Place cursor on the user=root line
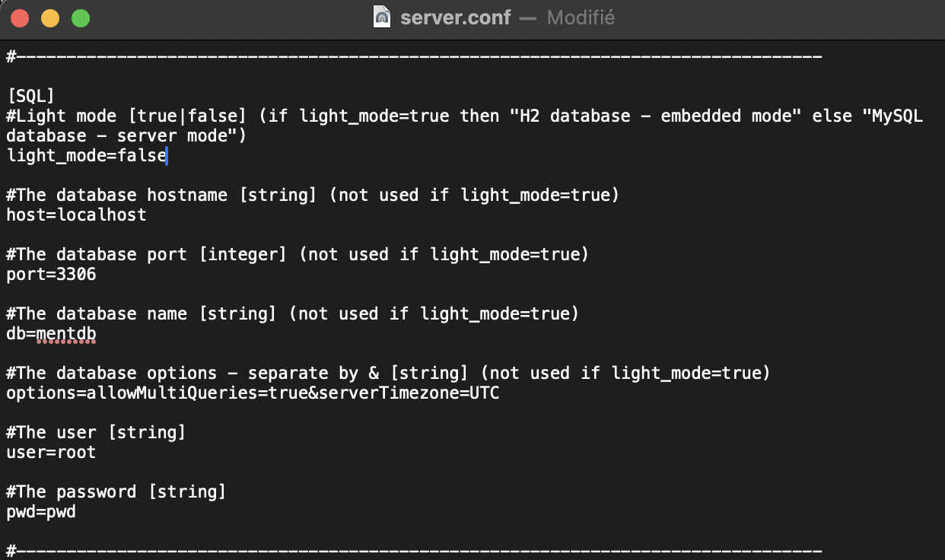The height and width of the screenshot is (560, 945). click(x=51, y=453)
